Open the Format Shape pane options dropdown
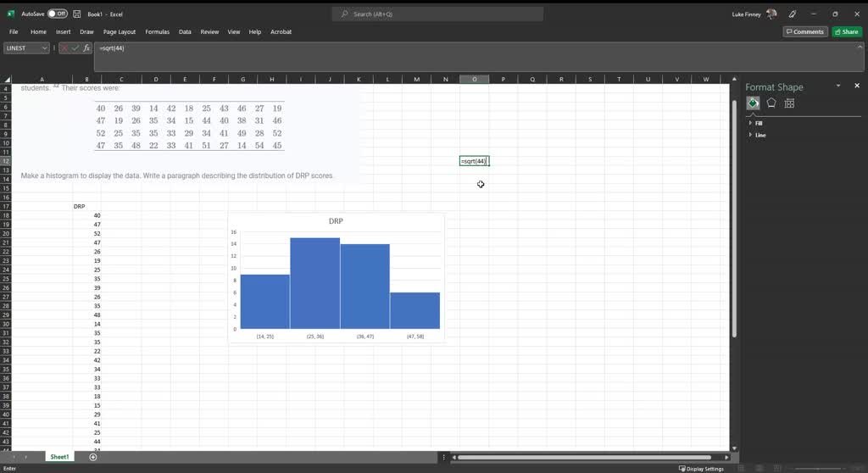The width and height of the screenshot is (868, 473). click(x=838, y=86)
